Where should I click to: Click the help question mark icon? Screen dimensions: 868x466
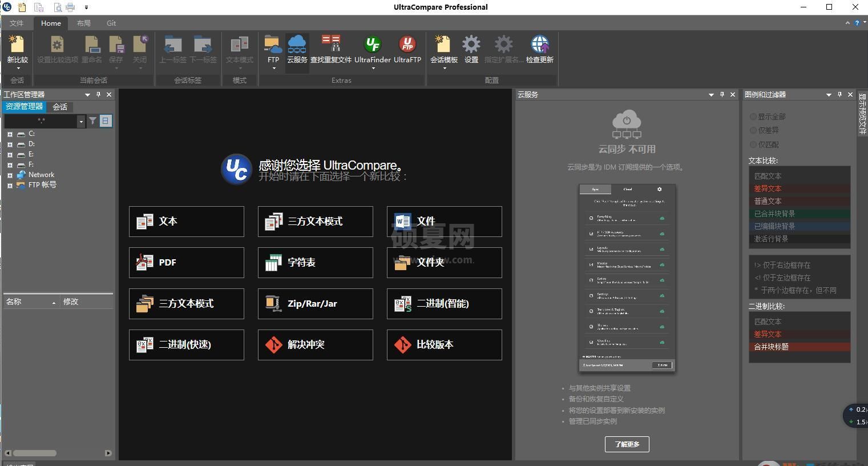click(x=857, y=23)
